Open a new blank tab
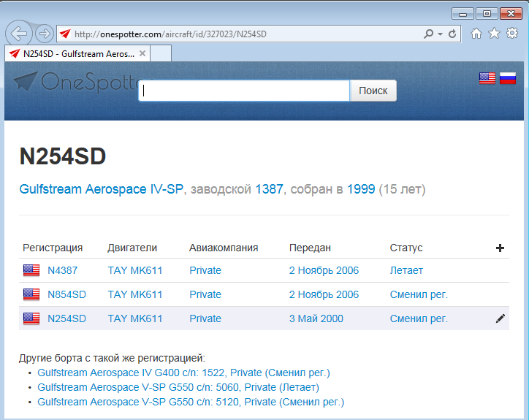 (161, 53)
